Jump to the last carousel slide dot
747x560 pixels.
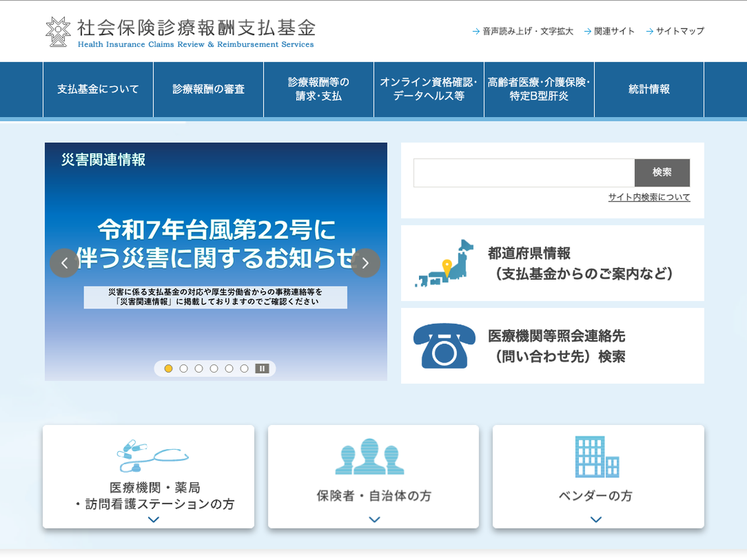244,368
